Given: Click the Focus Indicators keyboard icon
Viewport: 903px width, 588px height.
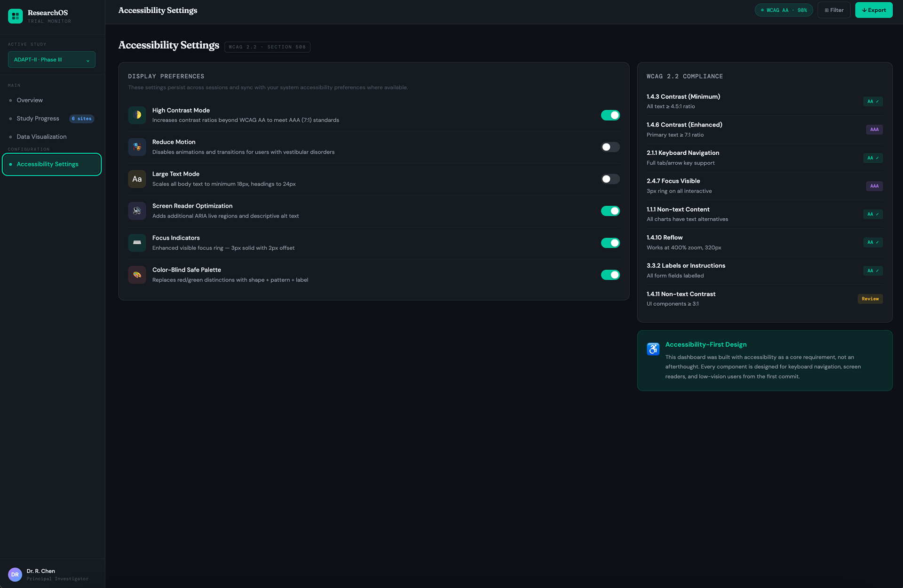Looking at the screenshot, I should click(137, 243).
